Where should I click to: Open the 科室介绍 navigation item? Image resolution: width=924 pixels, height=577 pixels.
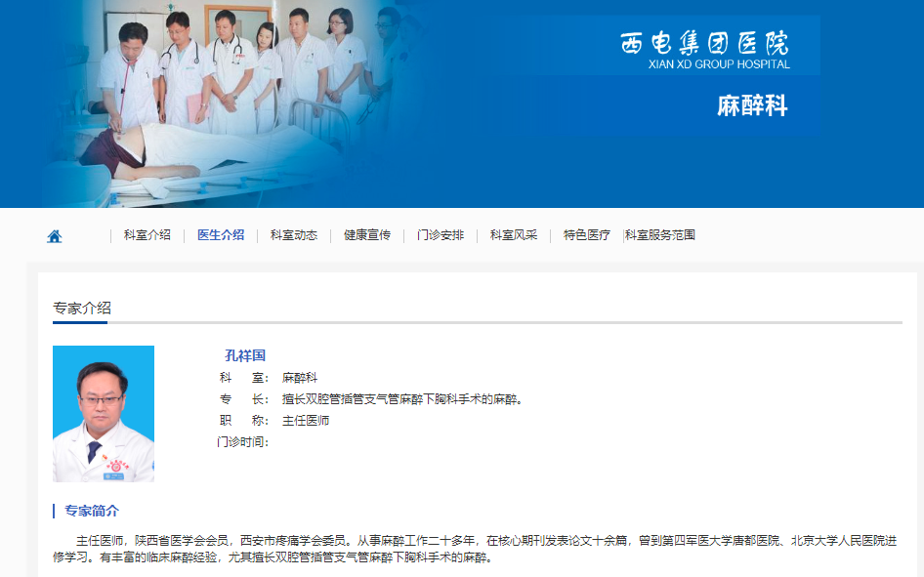point(147,235)
